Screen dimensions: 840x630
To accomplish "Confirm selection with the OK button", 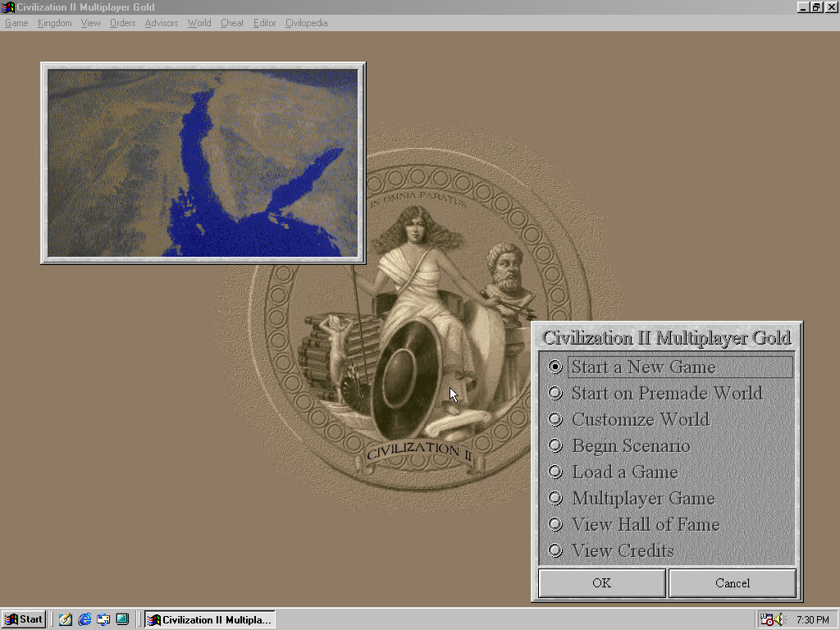I will click(601, 583).
